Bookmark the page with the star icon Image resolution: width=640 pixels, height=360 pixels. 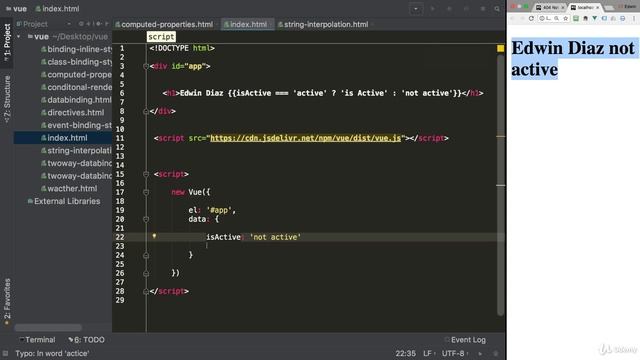(x=565, y=18)
